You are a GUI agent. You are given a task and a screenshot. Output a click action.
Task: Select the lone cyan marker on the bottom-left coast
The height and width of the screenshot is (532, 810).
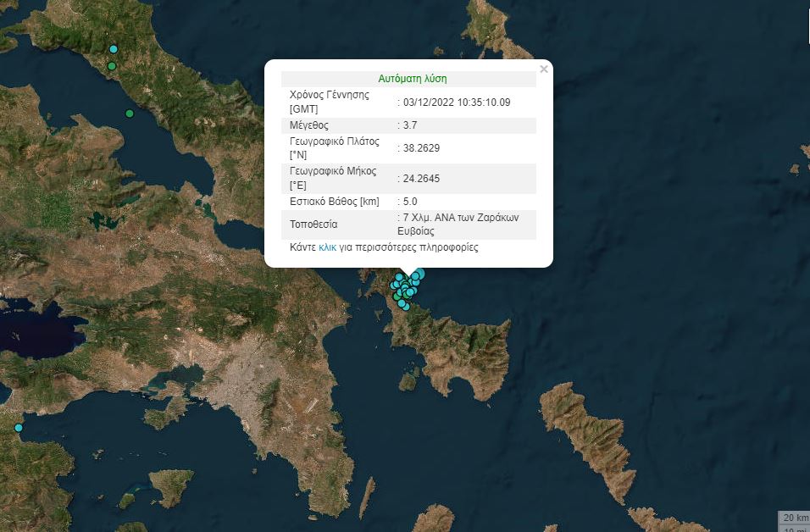(x=17, y=427)
